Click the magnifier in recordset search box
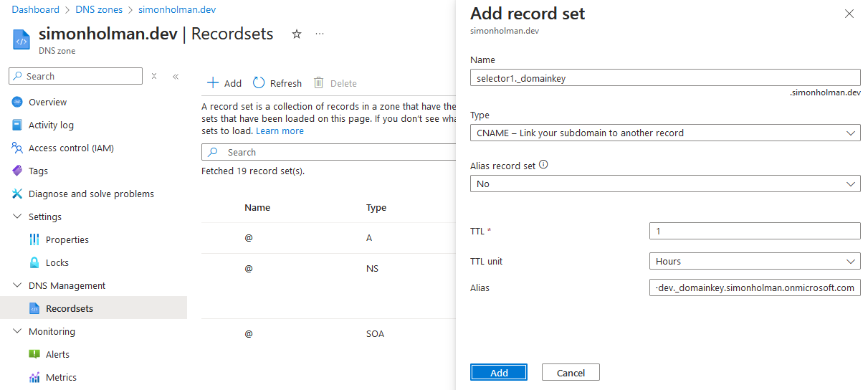The width and height of the screenshot is (868, 390). pyautogui.click(x=213, y=152)
